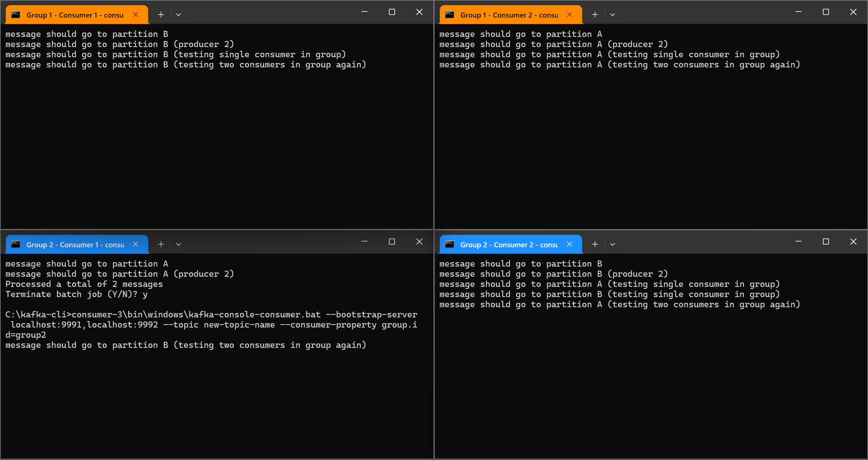The width and height of the screenshot is (868, 460).
Task: Expand profile dropdown in Group 2 Consumer 2 window
Action: [x=613, y=244]
